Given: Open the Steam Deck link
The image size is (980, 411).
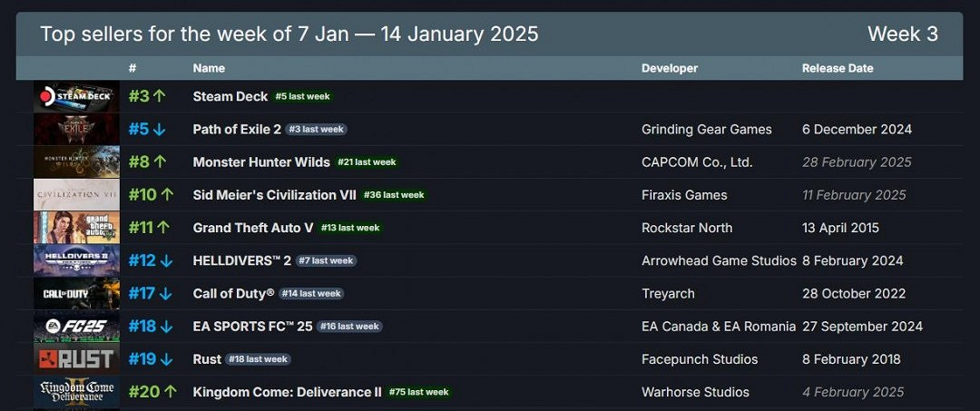Looking at the screenshot, I should point(230,97).
